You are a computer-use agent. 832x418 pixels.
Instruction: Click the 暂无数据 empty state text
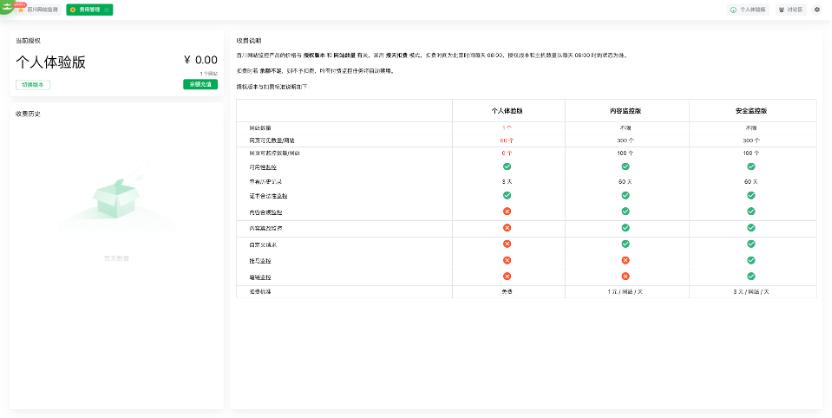(116, 258)
